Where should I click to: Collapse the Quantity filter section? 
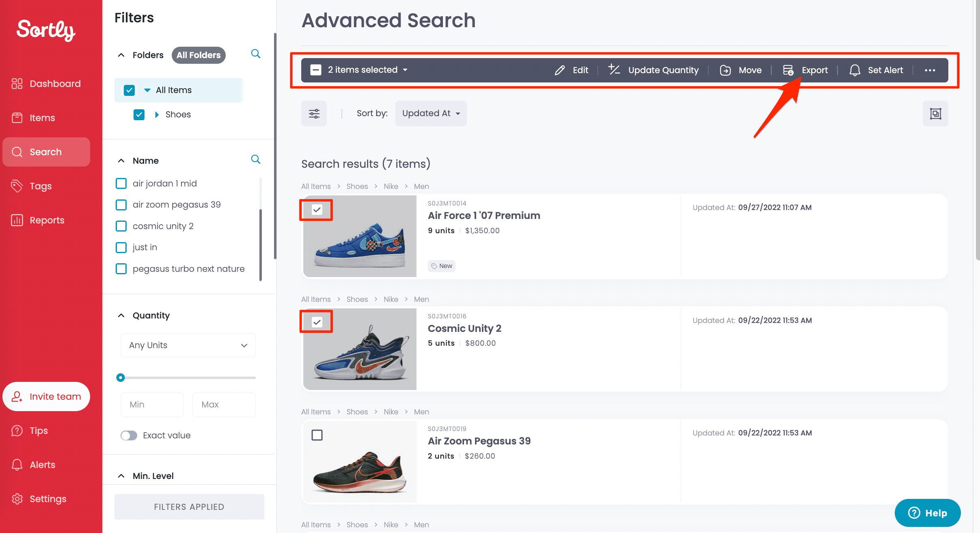(x=121, y=316)
